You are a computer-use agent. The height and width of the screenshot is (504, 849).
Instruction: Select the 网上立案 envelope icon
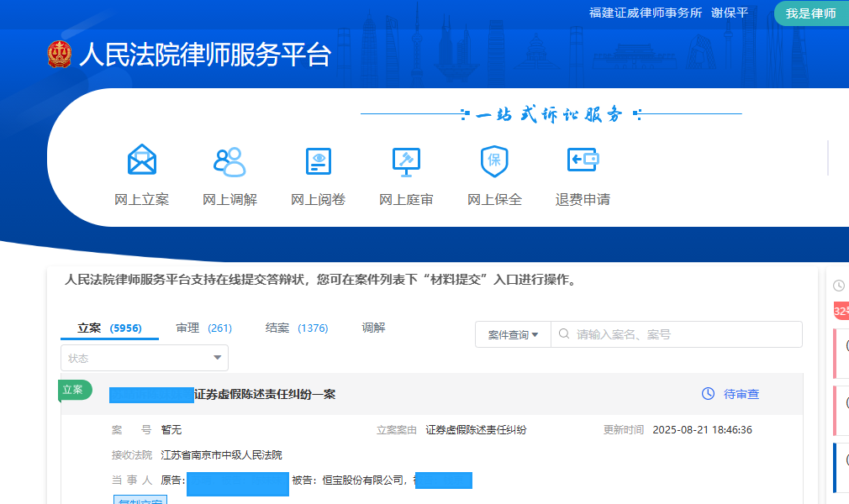tap(141, 160)
